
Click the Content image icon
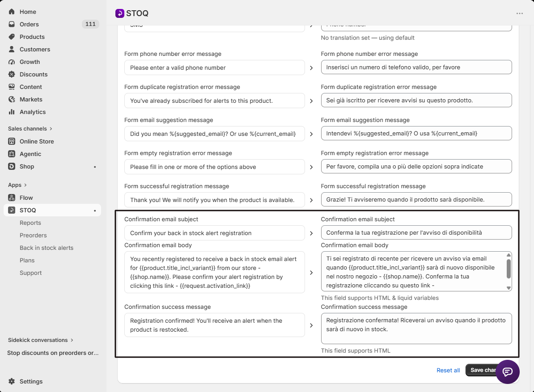(x=12, y=87)
